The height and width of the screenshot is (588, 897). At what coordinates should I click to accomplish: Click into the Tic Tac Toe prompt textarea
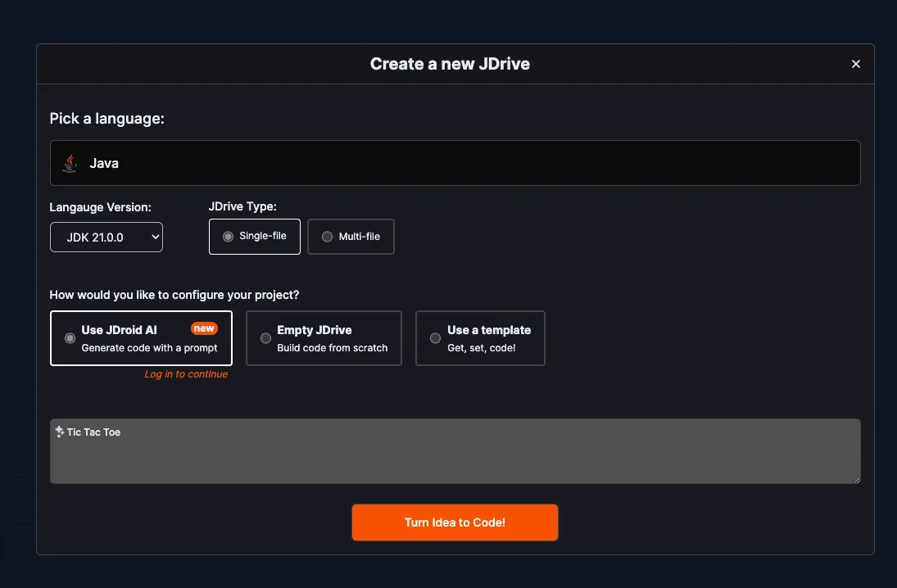coord(455,451)
